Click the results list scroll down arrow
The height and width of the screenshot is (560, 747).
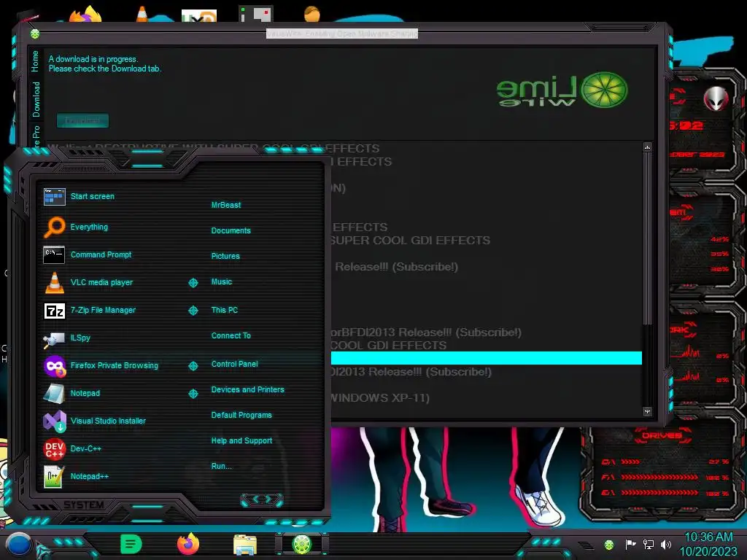[647, 411]
